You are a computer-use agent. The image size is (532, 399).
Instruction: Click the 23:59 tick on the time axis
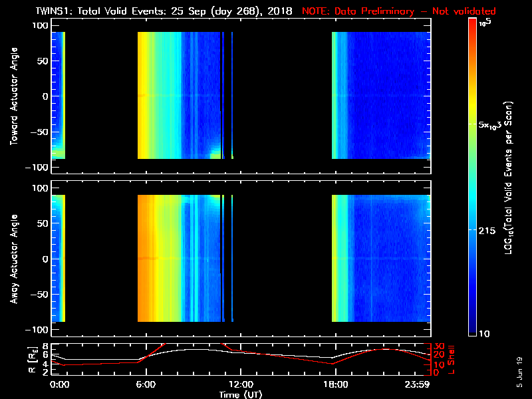(419, 384)
